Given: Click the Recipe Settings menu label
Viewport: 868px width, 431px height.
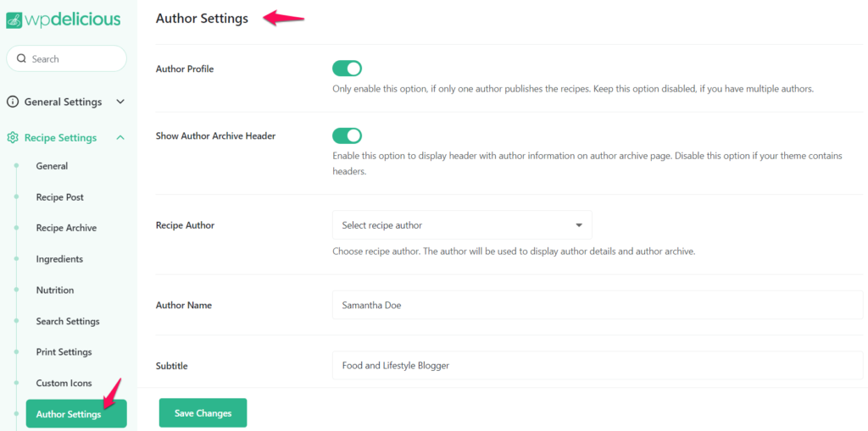Looking at the screenshot, I should coord(60,137).
